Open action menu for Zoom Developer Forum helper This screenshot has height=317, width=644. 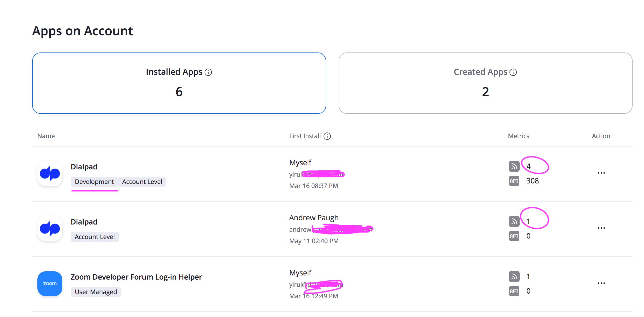[601, 283]
